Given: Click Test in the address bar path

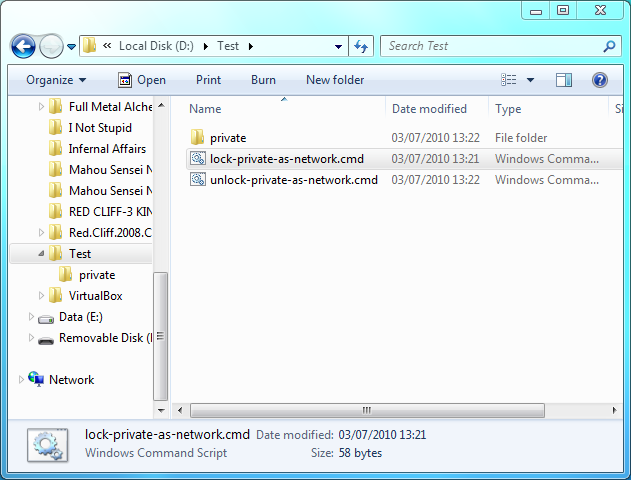Looking at the screenshot, I should (228, 46).
